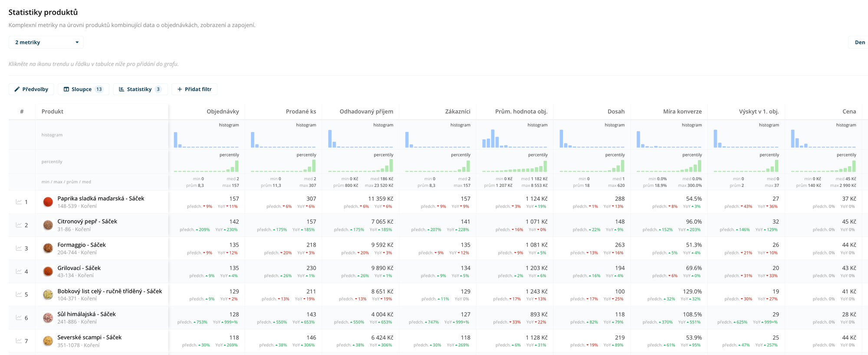Add Paprika sladká maďarská trend to chart
868x355 pixels.
coord(19,202)
